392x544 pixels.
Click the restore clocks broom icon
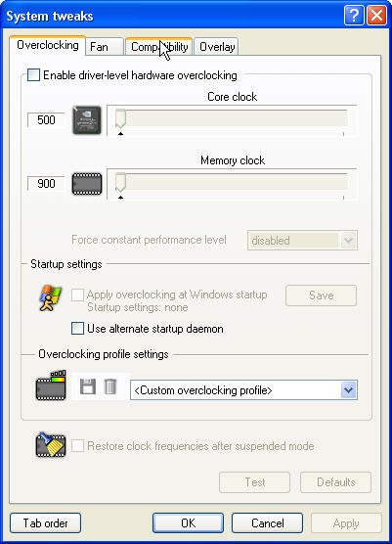[51, 444]
